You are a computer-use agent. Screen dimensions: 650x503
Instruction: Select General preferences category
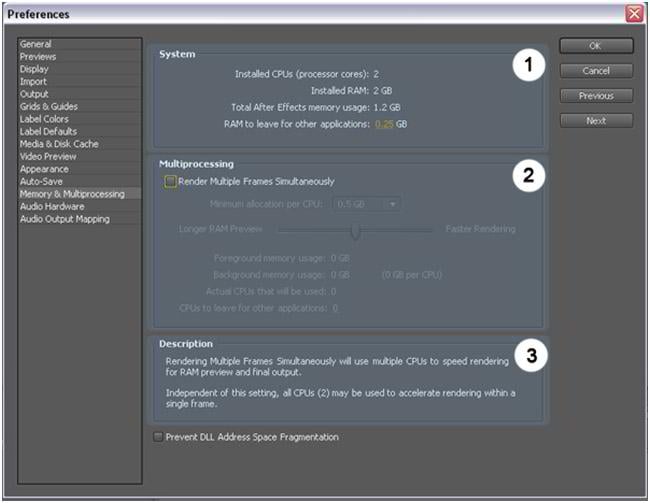click(36, 44)
